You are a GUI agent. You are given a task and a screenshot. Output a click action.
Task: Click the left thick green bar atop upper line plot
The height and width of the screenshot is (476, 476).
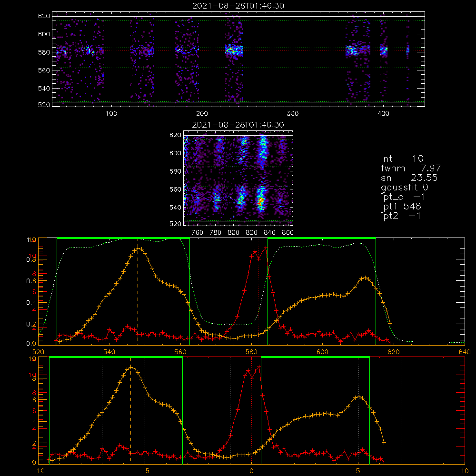123,238
